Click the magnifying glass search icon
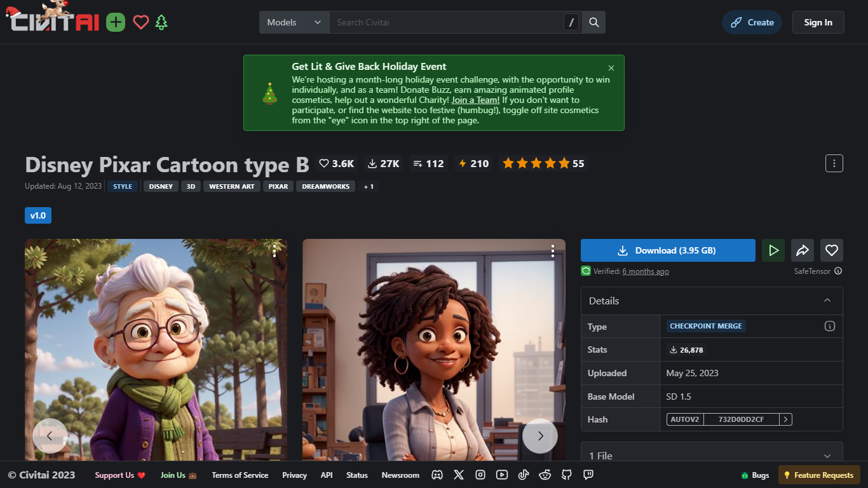The height and width of the screenshot is (488, 868). click(594, 22)
